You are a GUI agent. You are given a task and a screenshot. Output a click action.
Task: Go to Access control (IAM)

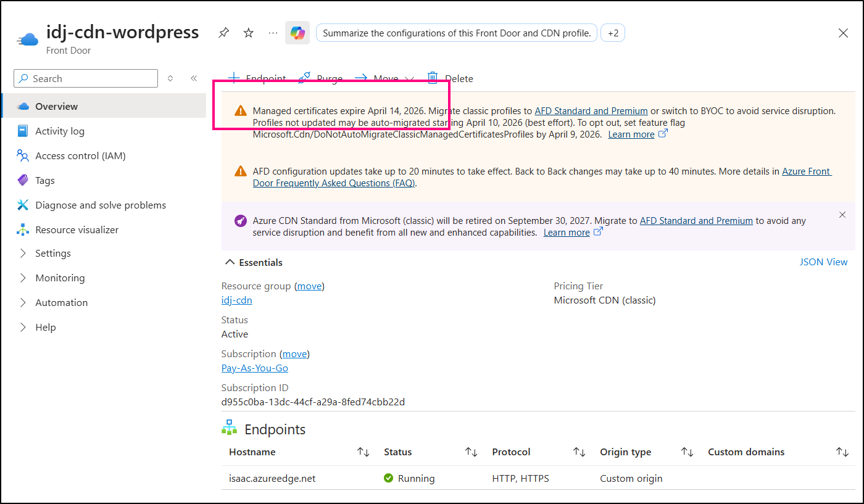coord(80,155)
